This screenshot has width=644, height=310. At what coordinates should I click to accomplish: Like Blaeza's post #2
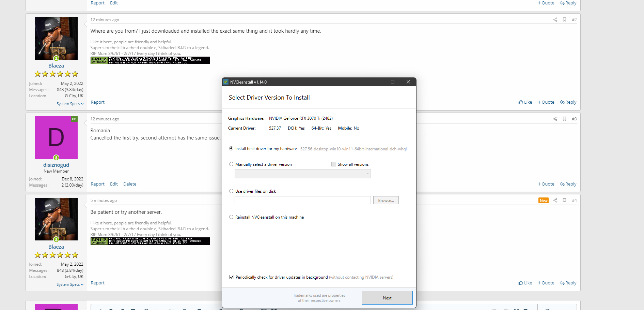[x=525, y=102]
